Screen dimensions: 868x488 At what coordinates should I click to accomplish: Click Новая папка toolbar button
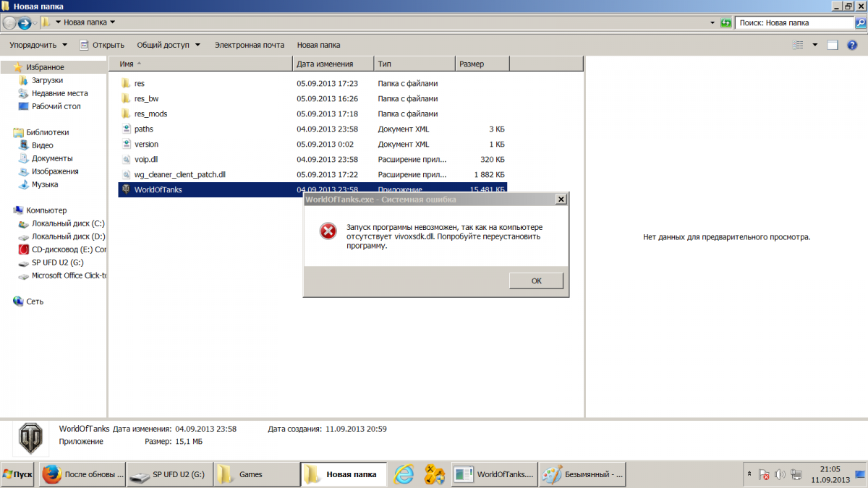click(318, 45)
